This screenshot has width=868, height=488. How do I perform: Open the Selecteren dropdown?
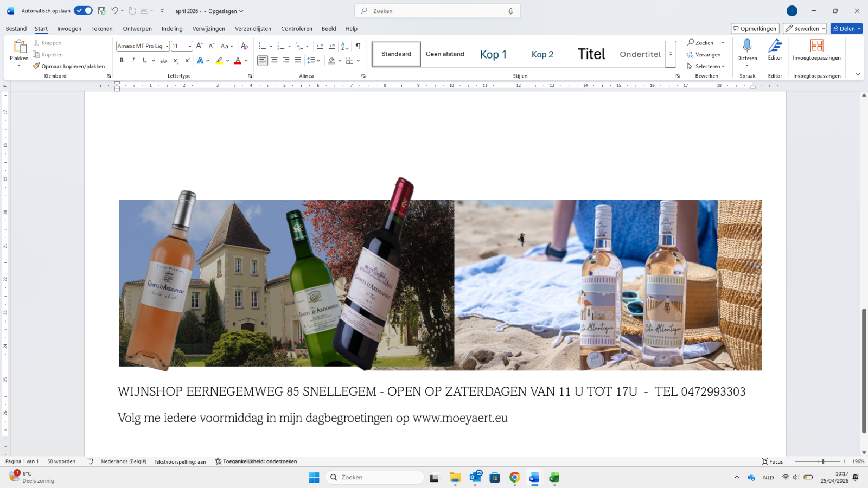coord(706,66)
